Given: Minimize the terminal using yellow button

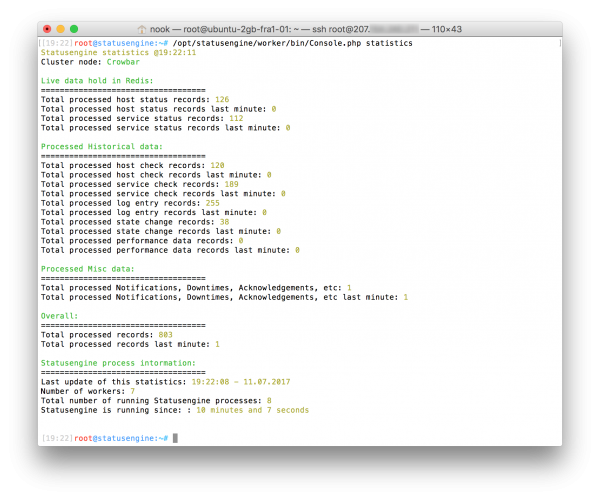Looking at the screenshot, I should point(61,29).
